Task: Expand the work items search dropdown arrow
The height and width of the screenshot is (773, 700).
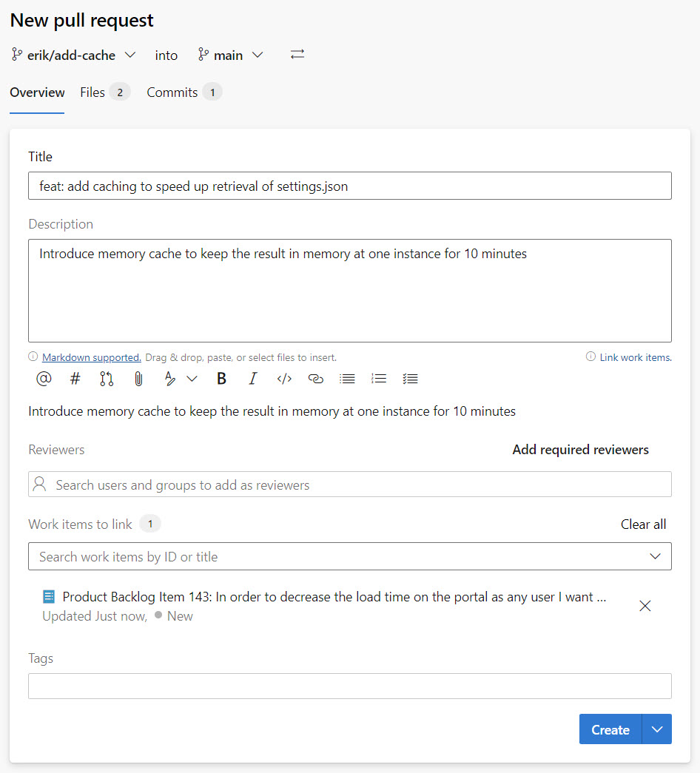Action: [655, 556]
